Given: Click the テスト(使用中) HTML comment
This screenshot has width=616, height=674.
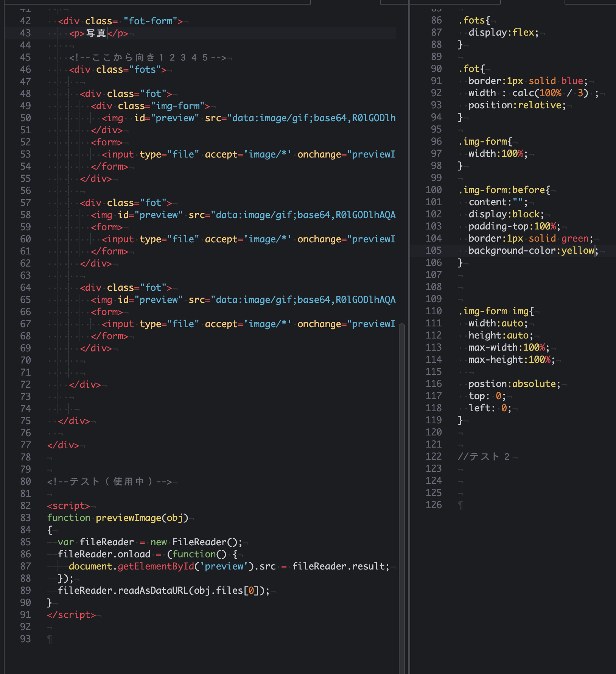Looking at the screenshot, I should [x=110, y=482].
